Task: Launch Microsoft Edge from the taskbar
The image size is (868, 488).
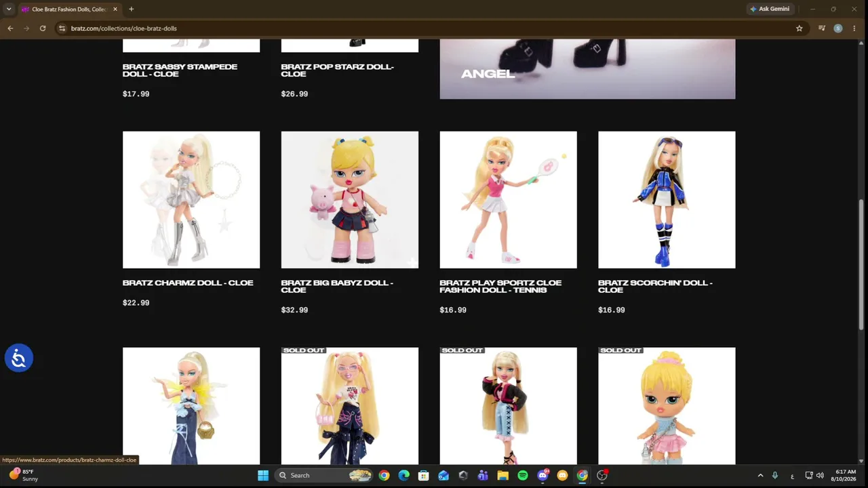Action: click(404, 475)
